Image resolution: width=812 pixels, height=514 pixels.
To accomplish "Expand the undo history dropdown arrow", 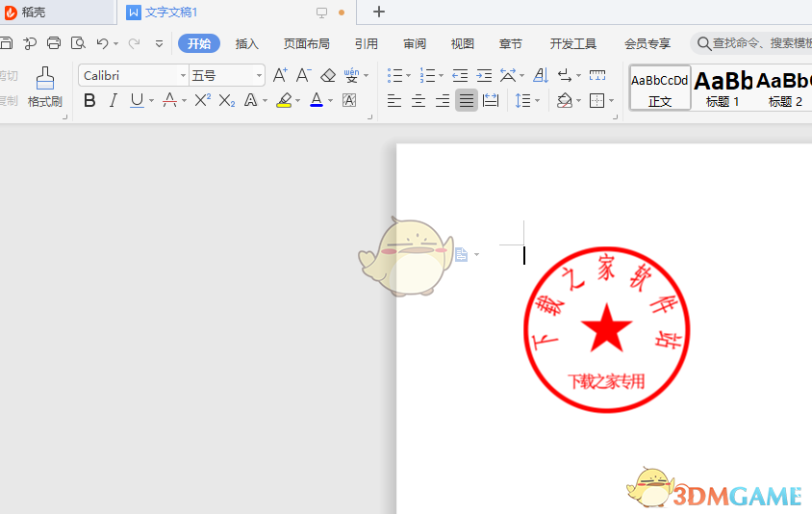I will tap(116, 44).
